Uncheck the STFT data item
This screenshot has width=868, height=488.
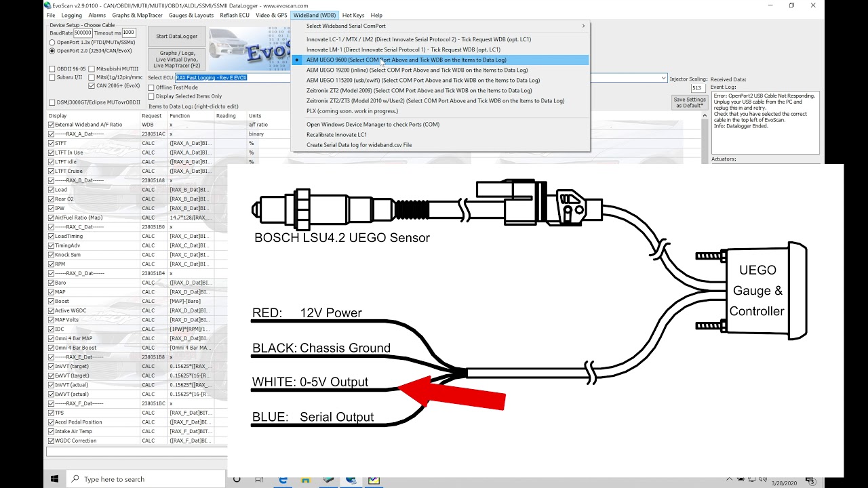coord(52,143)
